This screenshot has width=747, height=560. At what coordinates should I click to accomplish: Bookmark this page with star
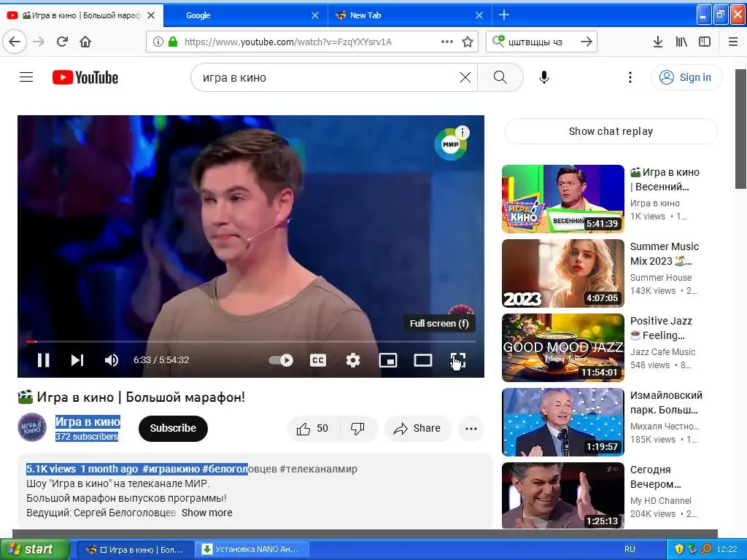468,42
